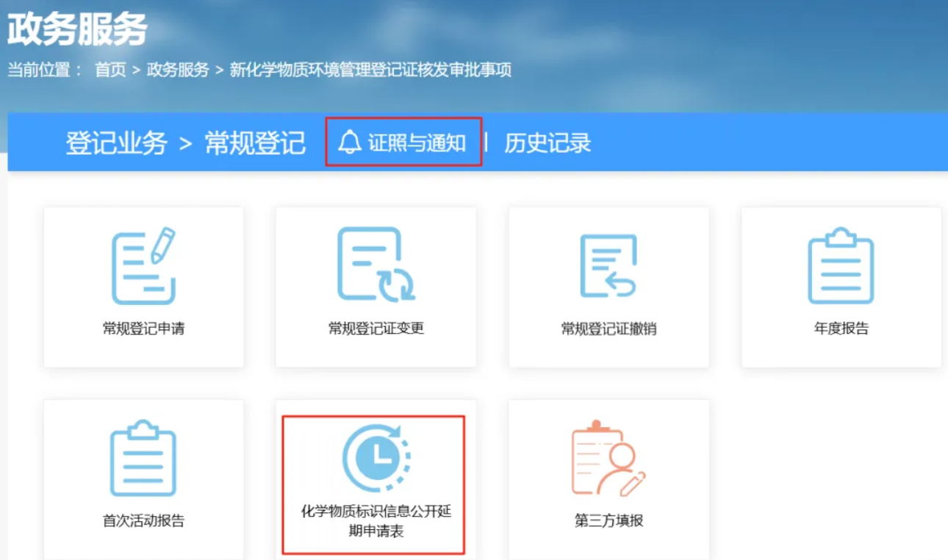Viewport: 948px width, 560px height.
Task: Open the 证照与通知 tab
Action: coord(403,142)
